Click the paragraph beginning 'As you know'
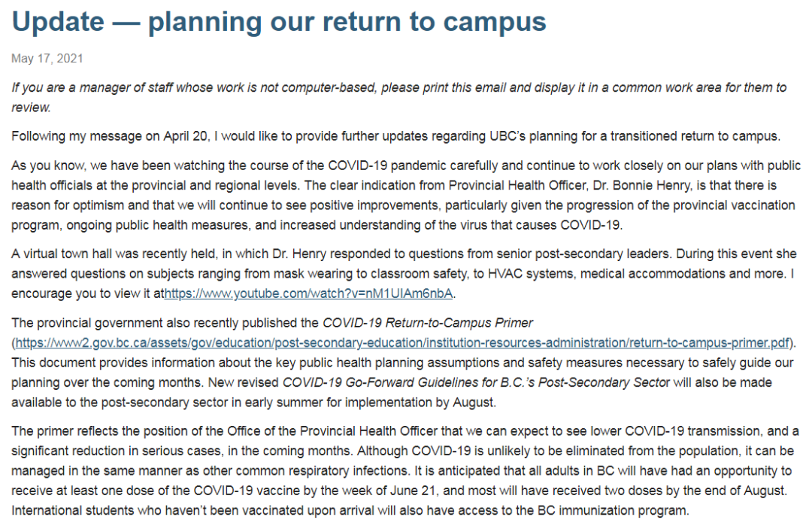The image size is (812, 523). [x=406, y=194]
